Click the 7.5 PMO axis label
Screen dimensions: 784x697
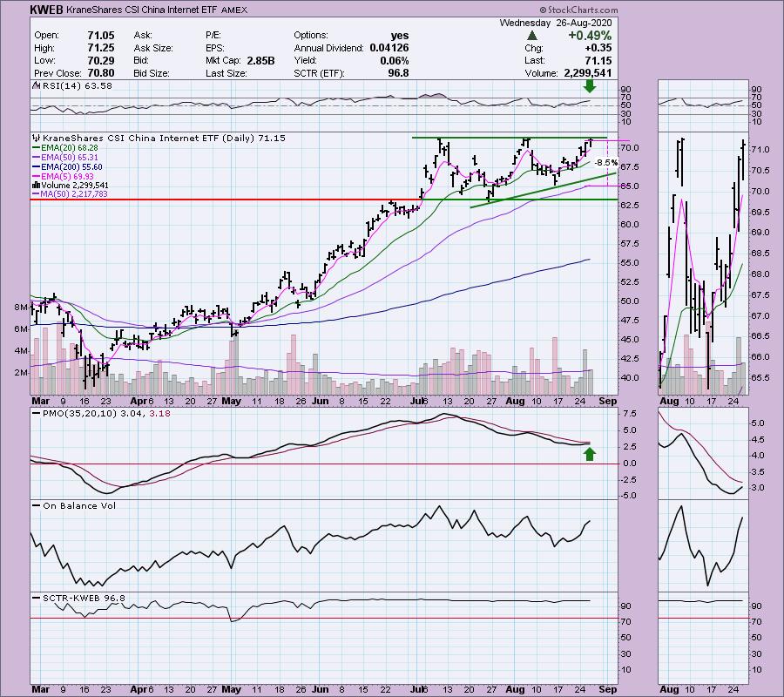pyautogui.click(x=630, y=414)
